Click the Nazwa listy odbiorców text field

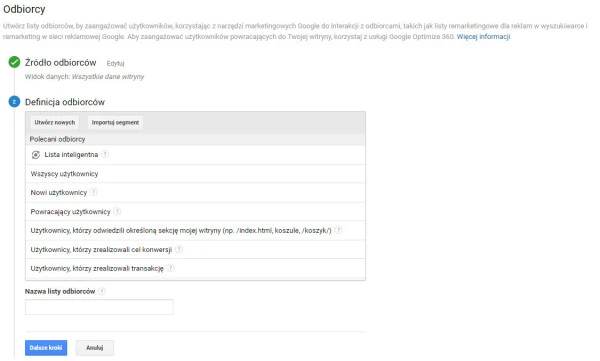[x=99, y=307]
